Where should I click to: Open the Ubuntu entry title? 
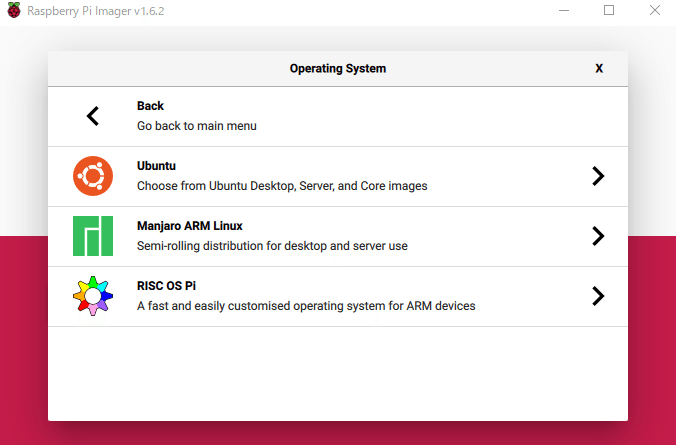coord(156,166)
